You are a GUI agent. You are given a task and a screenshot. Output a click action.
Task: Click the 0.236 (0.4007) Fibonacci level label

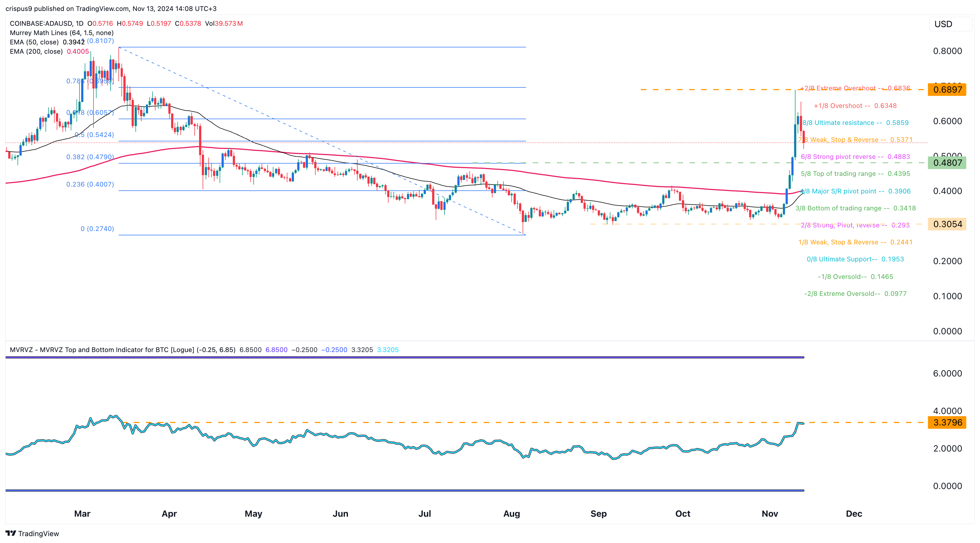(90, 184)
